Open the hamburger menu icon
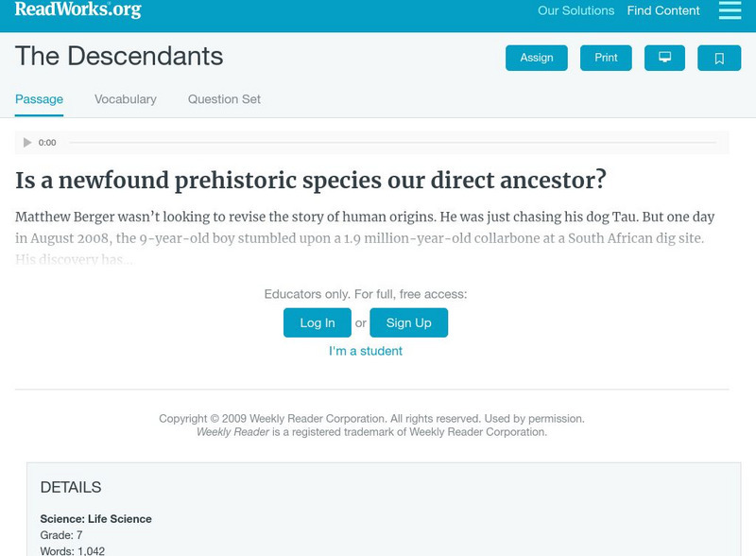Viewport: 756px width, 556px height. point(730,10)
